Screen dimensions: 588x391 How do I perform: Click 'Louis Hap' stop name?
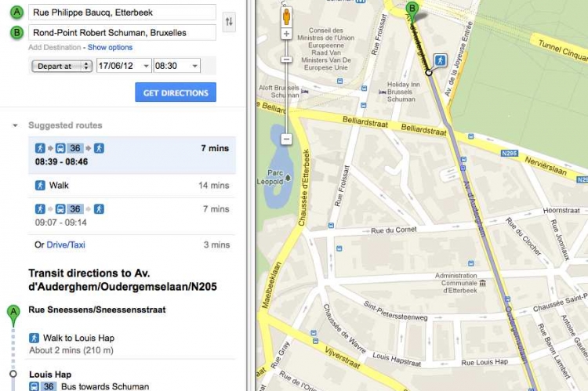(x=50, y=374)
